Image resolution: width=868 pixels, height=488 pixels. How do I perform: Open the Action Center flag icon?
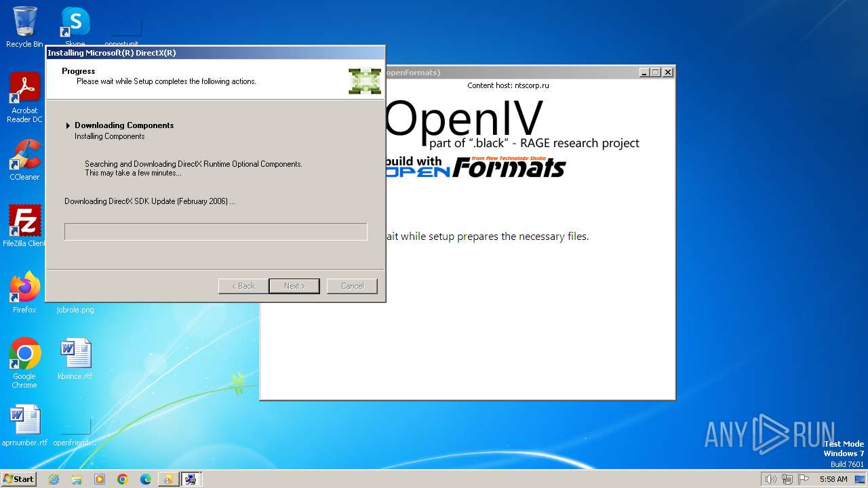coord(804,479)
